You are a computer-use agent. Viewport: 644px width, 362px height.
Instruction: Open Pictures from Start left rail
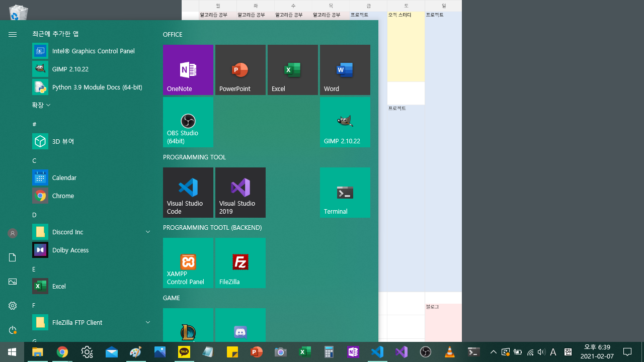coord(13,282)
